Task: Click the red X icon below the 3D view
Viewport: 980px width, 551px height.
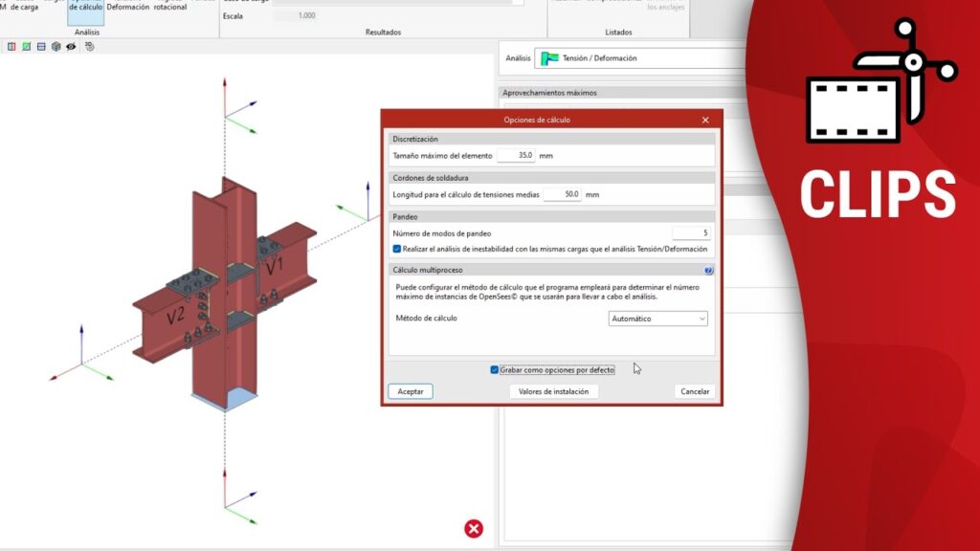Action: (x=474, y=528)
